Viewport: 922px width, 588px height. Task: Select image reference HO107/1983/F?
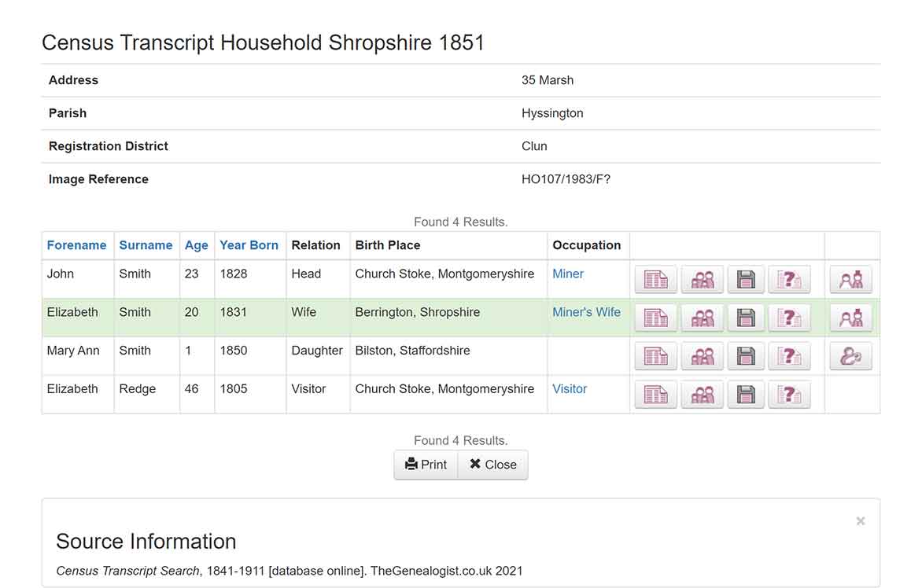(x=566, y=179)
